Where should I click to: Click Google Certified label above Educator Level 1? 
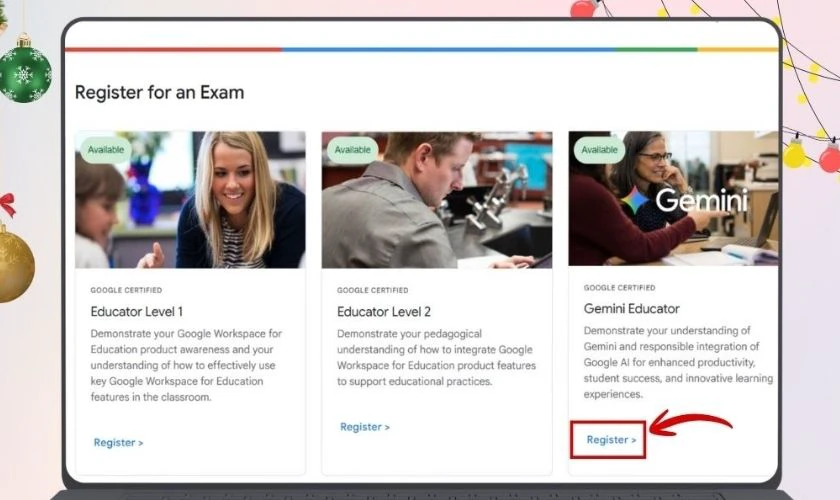[126, 290]
